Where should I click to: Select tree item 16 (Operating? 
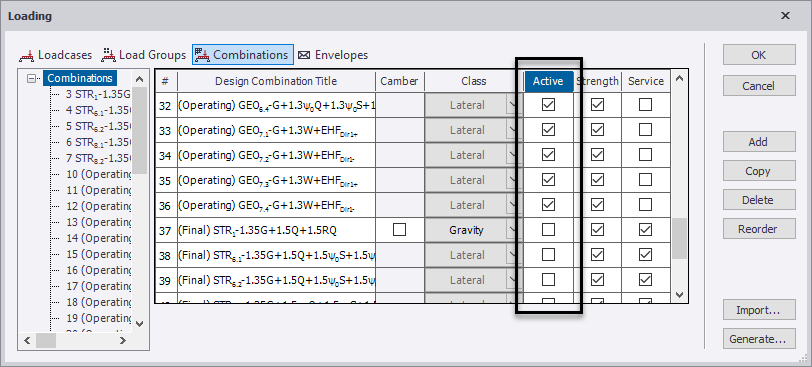[x=98, y=270]
